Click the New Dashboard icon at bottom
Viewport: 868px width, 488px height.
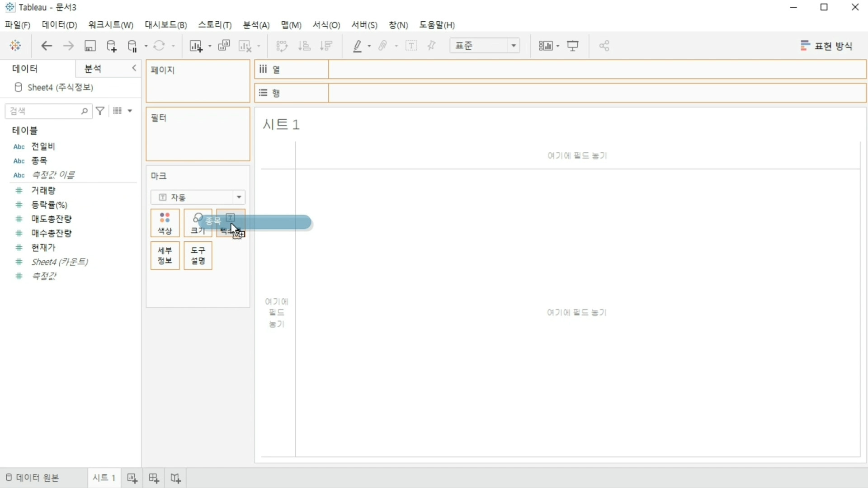pos(154,478)
